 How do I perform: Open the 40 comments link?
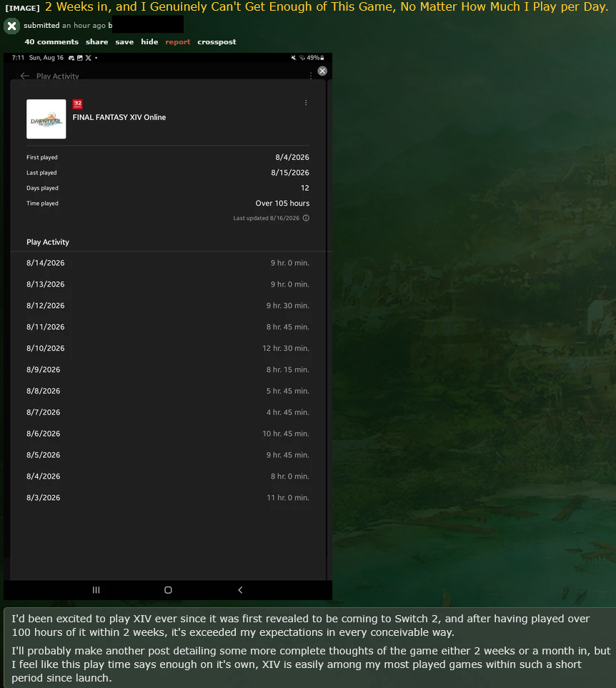(x=51, y=41)
